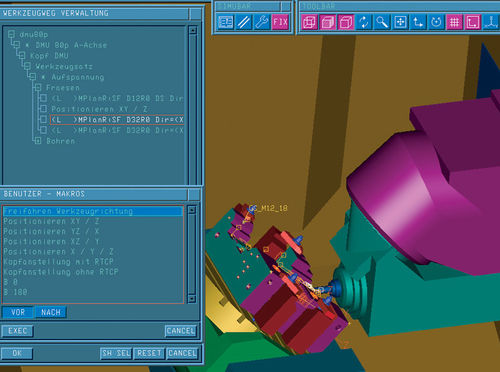Screen dimensions: 500x372
Task: Toggle the VOR button
Action: pos(18,312)
